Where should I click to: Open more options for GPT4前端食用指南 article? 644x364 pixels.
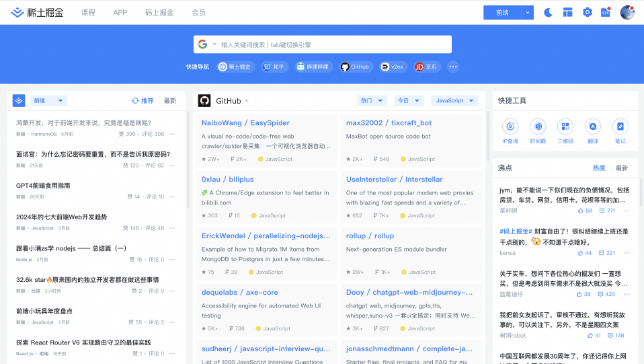[x=172, y=196]
